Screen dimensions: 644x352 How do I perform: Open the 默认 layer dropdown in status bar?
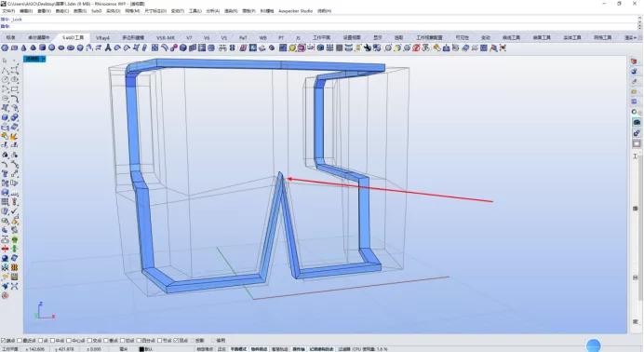tap(149, 349)
